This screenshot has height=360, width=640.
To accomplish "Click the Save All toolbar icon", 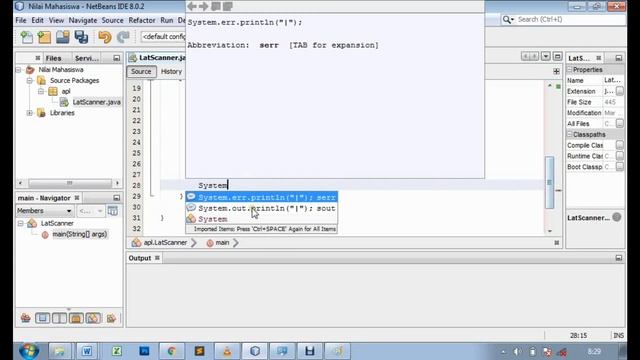I will (x=81, y=37).
